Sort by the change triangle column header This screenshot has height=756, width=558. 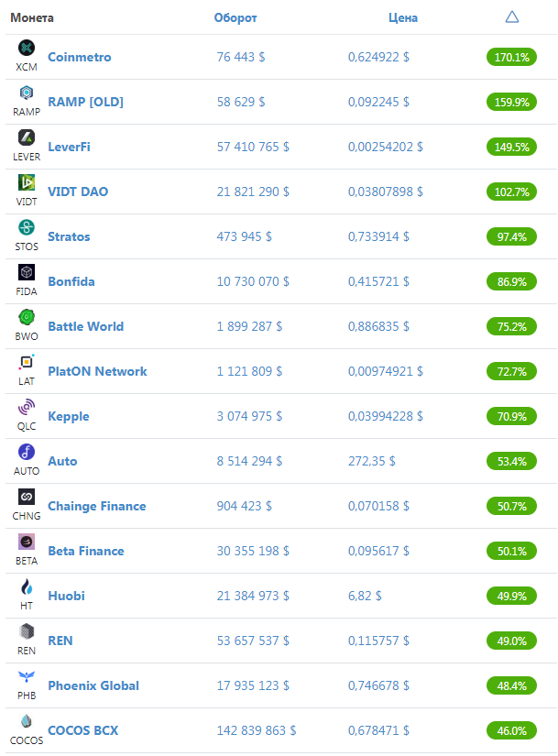[511, 17]
